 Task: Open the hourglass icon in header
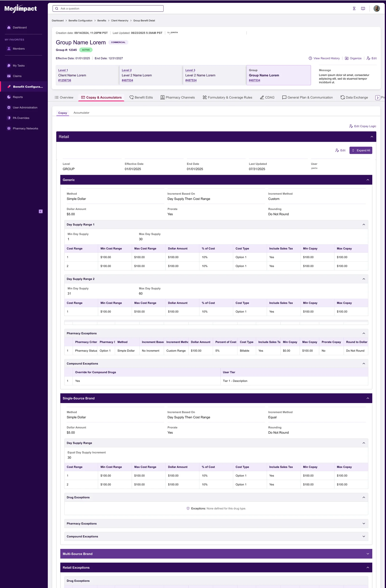pos(354,9)
